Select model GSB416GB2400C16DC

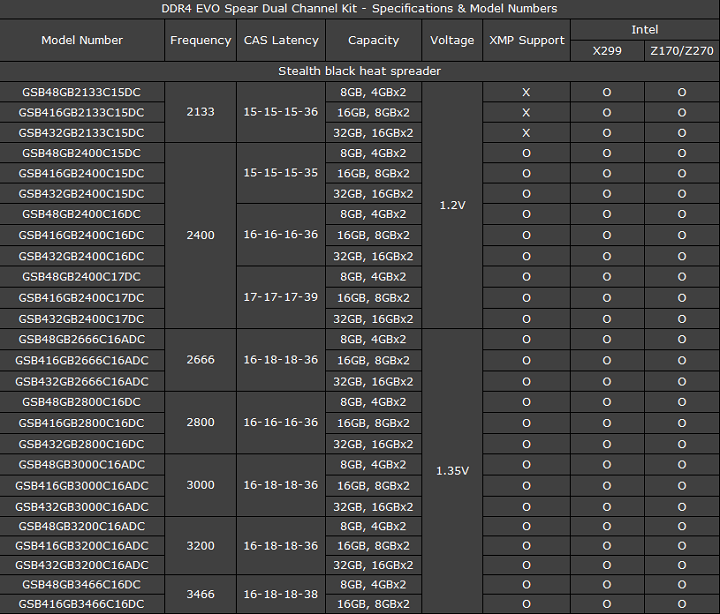(82, 235)
